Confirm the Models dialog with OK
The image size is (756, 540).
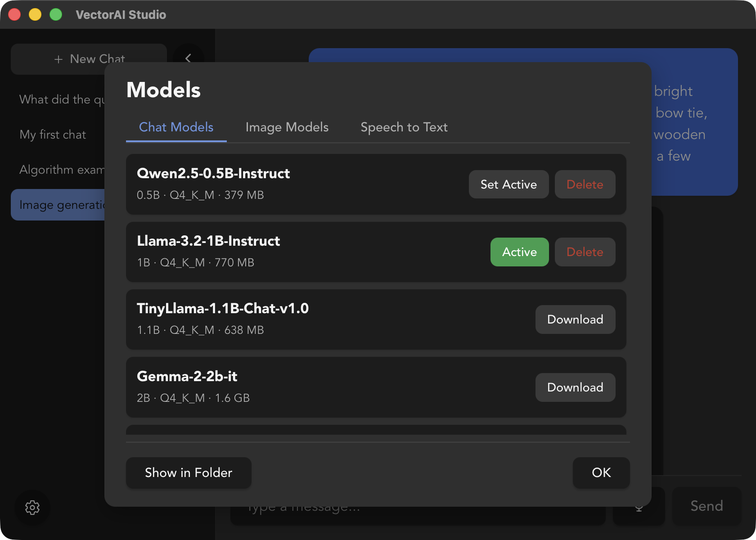tap(601, 472)
